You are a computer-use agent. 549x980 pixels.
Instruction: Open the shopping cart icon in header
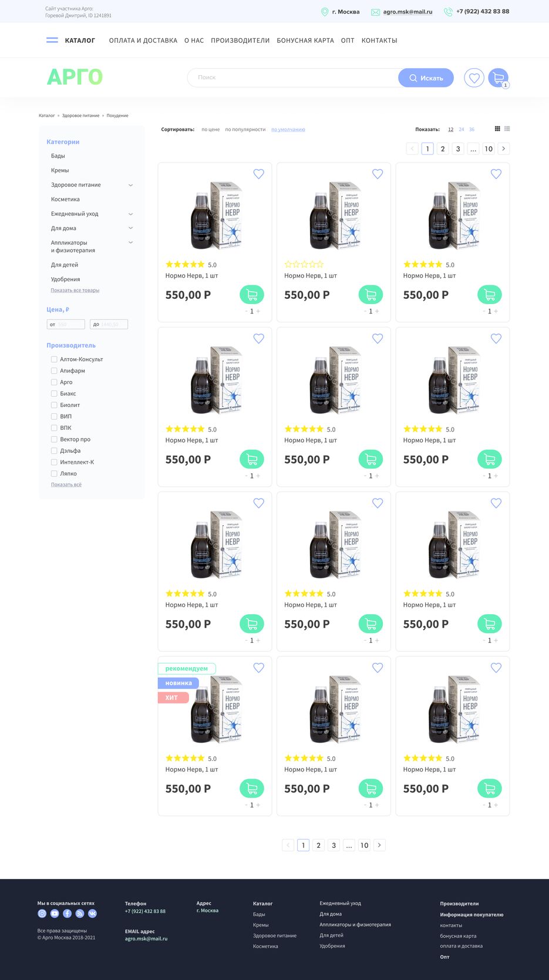coord(498,78)
